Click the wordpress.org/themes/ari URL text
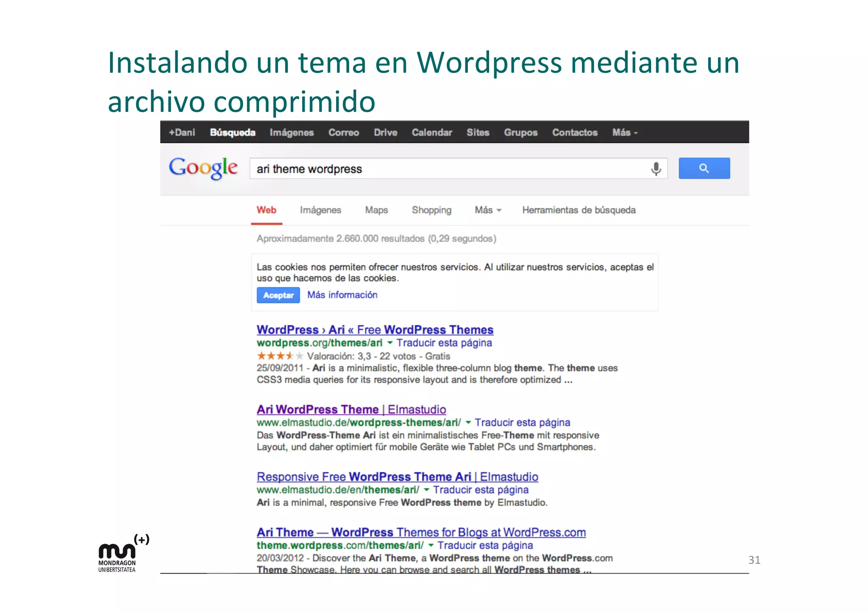 click(x=320, y=343)
